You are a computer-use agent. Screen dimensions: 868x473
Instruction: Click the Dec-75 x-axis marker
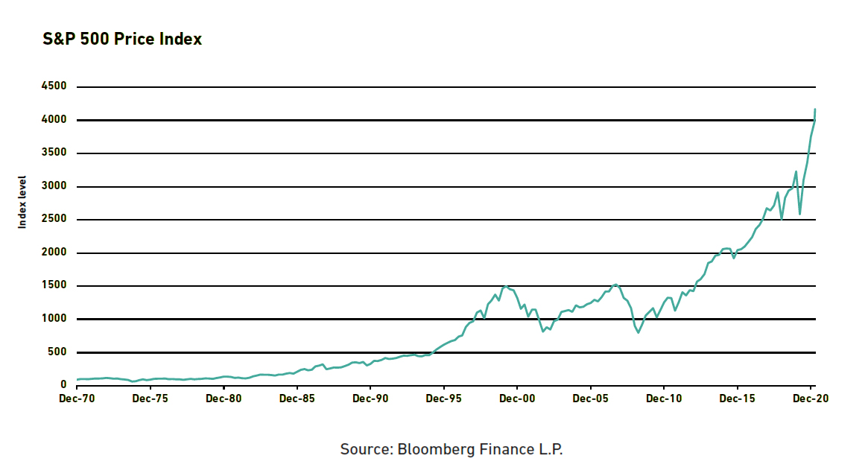(150, 399)
